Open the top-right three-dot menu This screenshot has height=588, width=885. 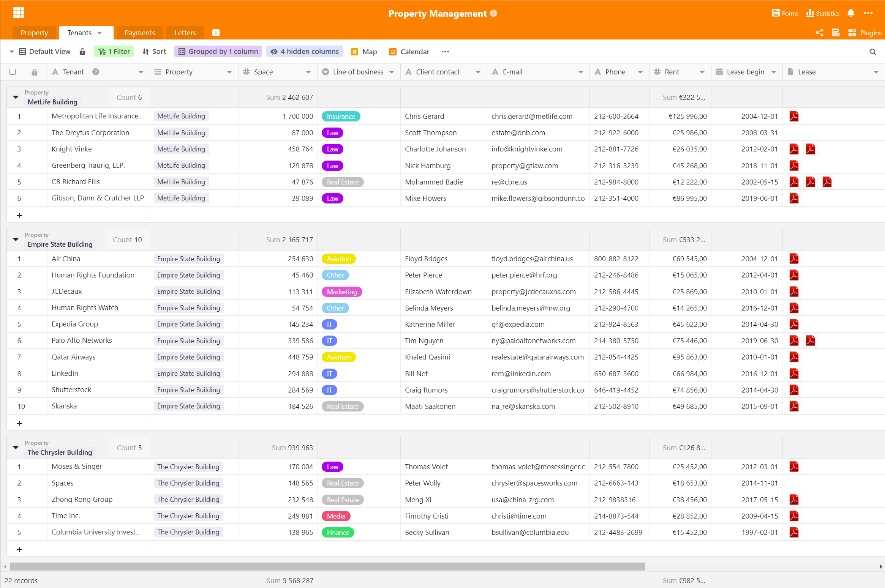tap(868, 13)
